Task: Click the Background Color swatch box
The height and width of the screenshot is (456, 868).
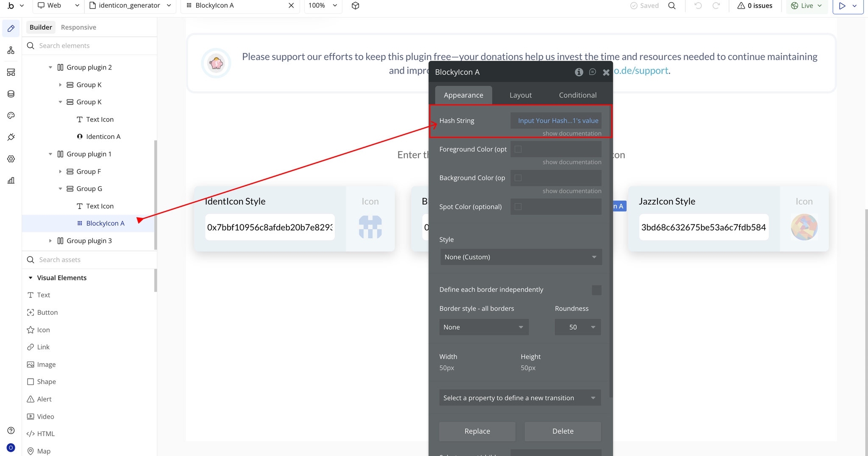Action: 518,178
